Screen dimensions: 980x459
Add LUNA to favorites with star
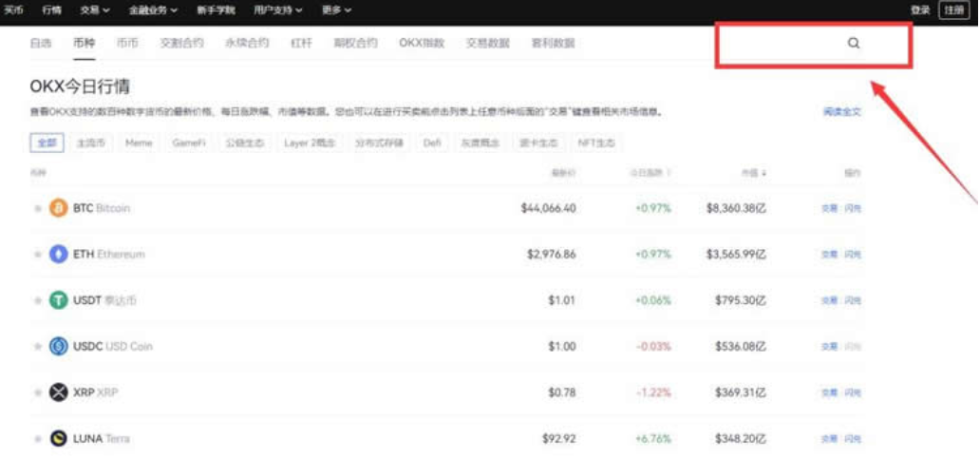[x=37, y=439]
